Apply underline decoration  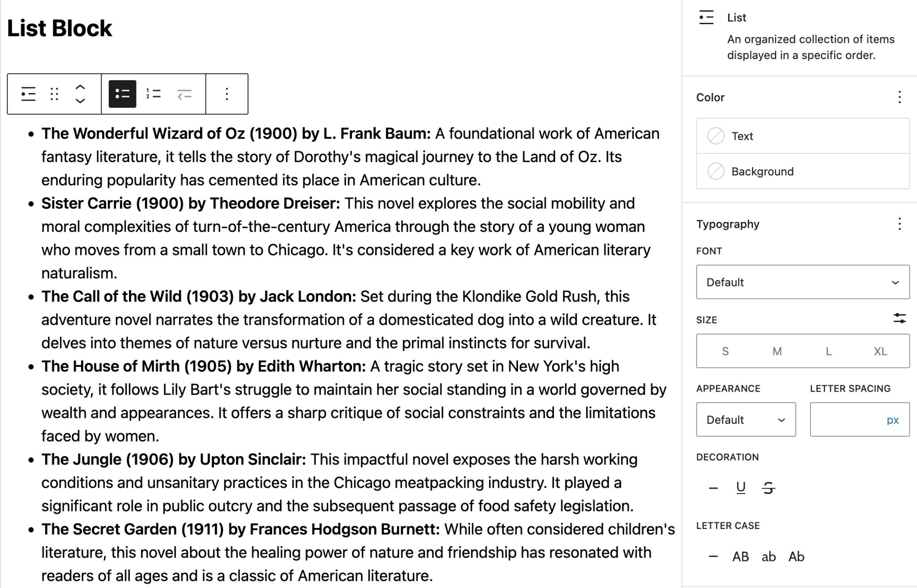[741, 488]
